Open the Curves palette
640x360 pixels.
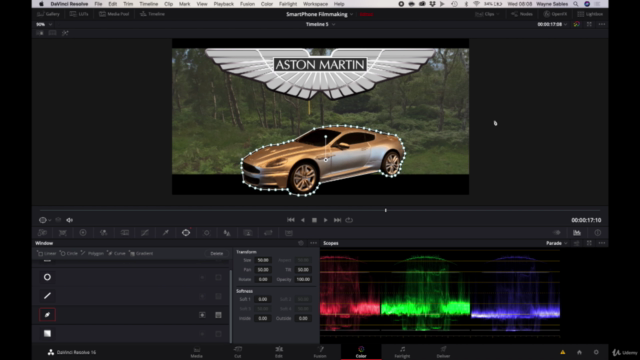(145, 233)
